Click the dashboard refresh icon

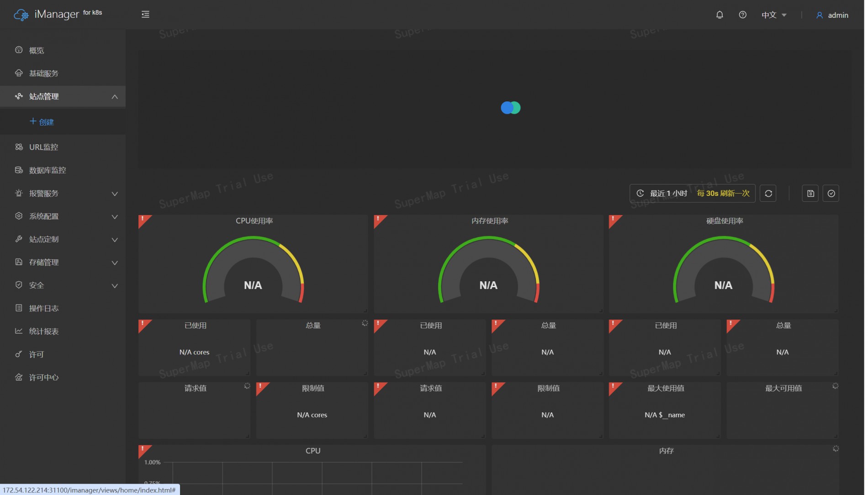pyautogui.click(x=768, y=194)
